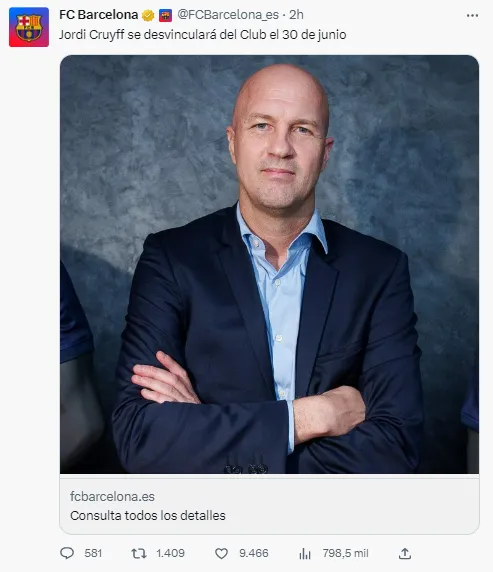The image size is (493, 572).
Task: Click the 9.466 likes count
Action: [x=254, y=553]
